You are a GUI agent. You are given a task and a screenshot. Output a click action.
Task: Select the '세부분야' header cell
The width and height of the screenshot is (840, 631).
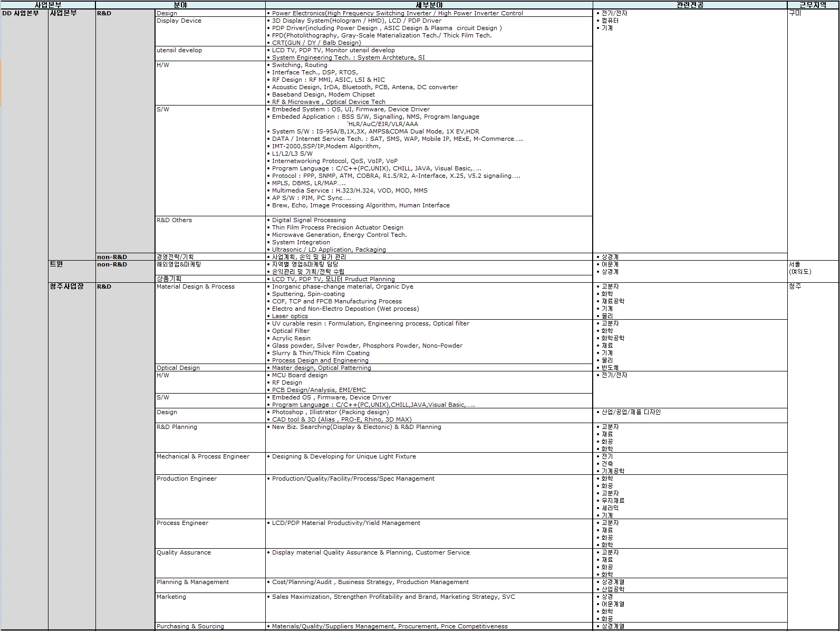click(429, 5)
